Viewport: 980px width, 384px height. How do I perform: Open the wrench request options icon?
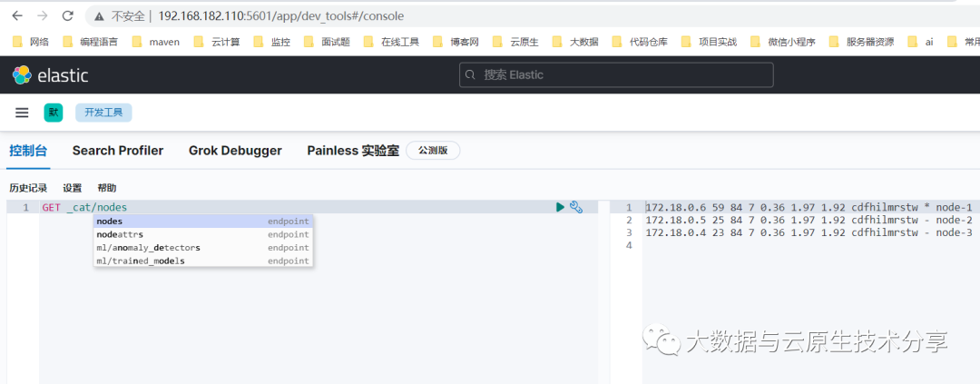pyautogui.click(x=575, y=208)
